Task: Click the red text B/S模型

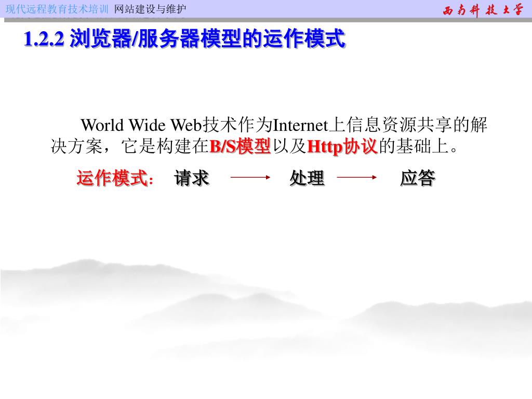Action: [240, 147]
